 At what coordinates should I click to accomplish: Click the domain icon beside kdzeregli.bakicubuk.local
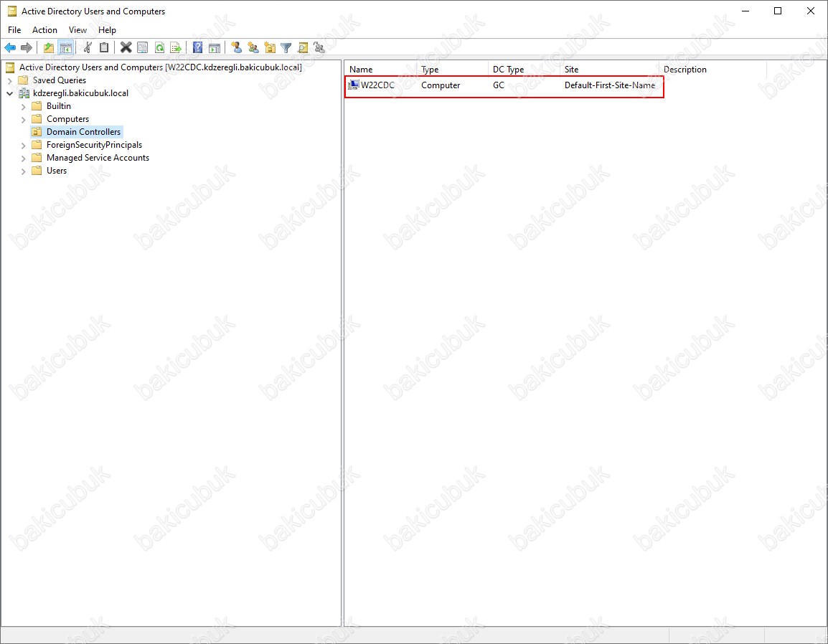[24, 93]
